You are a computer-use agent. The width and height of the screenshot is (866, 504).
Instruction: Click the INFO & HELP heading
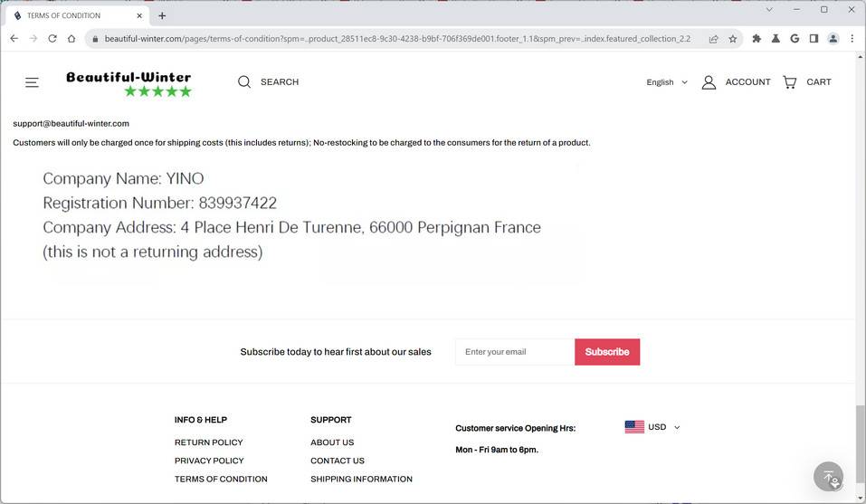coord(201,420)
